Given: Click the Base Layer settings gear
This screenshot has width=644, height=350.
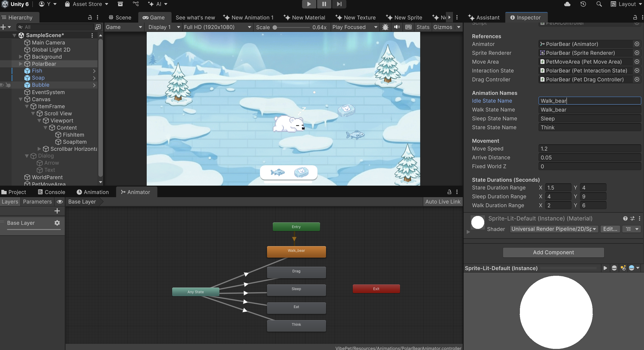Looking at the screenshot, I should click(57, 223).
